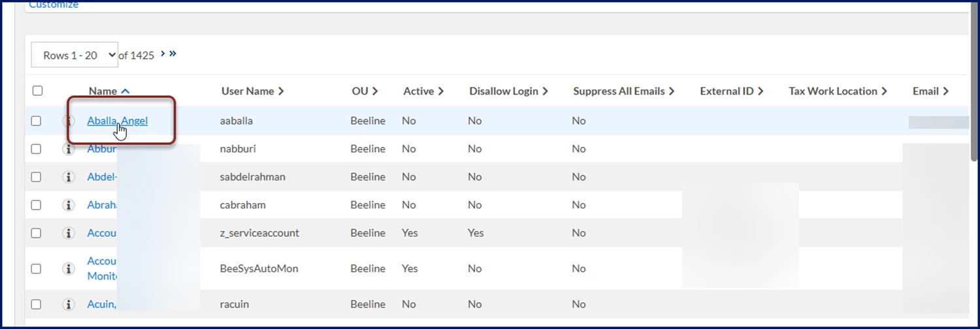The width and height of the screenshot is (980, 329).
Task: Expand the User Name column header
Action: point(252,91)
